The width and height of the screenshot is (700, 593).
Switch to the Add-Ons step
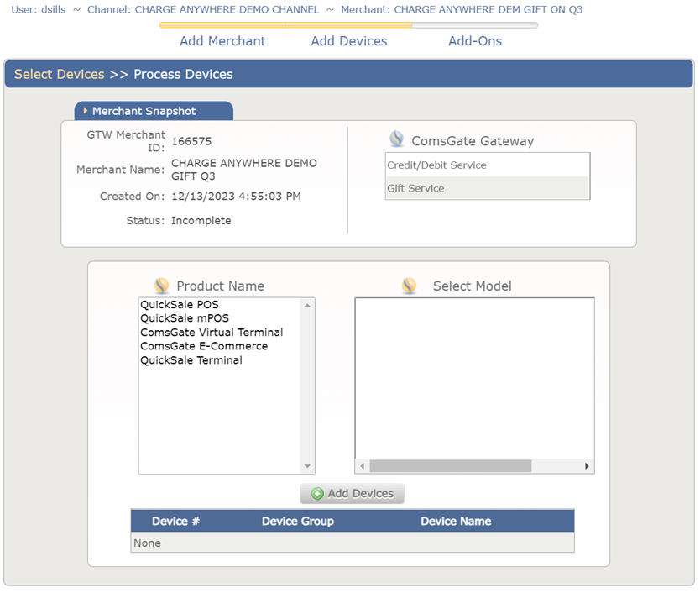click(x=475, y=41)
